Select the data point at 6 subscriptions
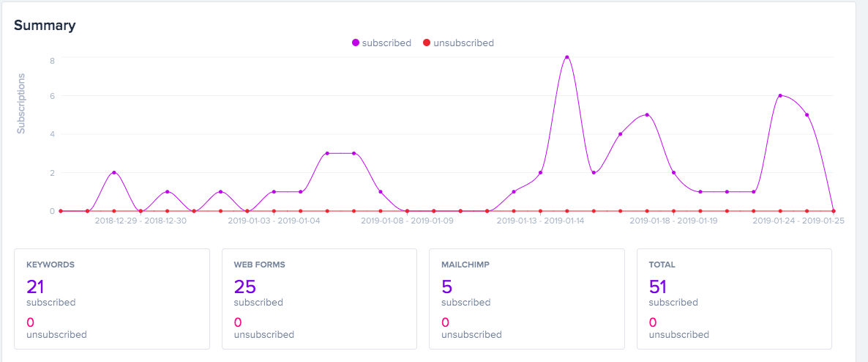This screenshot has width=868, height=362. coord(780,95)
